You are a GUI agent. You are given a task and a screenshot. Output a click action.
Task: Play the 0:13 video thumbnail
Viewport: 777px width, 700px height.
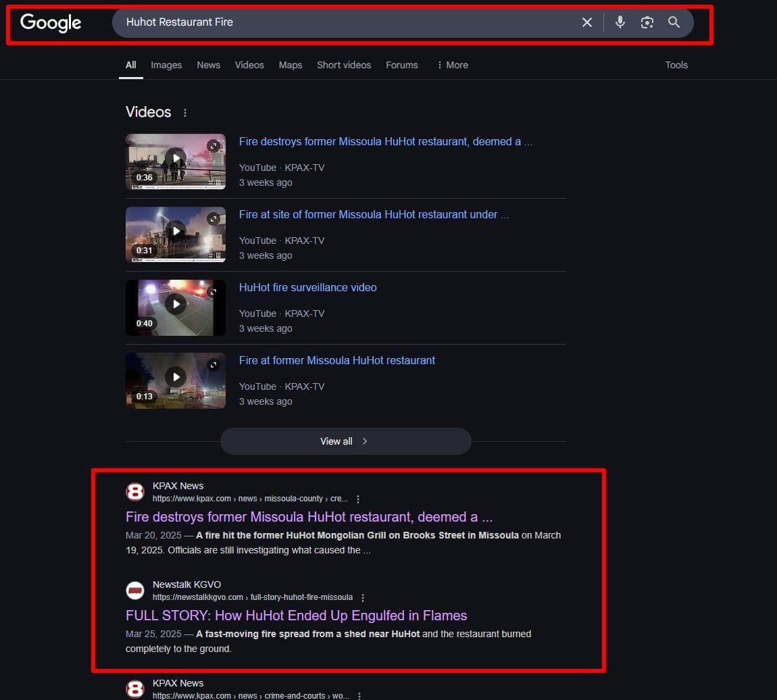pos(176,380)
